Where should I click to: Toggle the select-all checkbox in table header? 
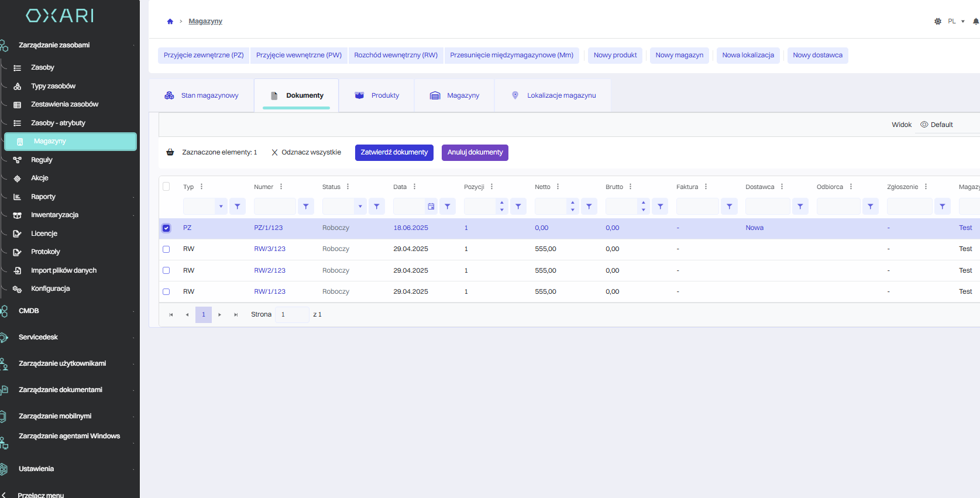(166, 187)
